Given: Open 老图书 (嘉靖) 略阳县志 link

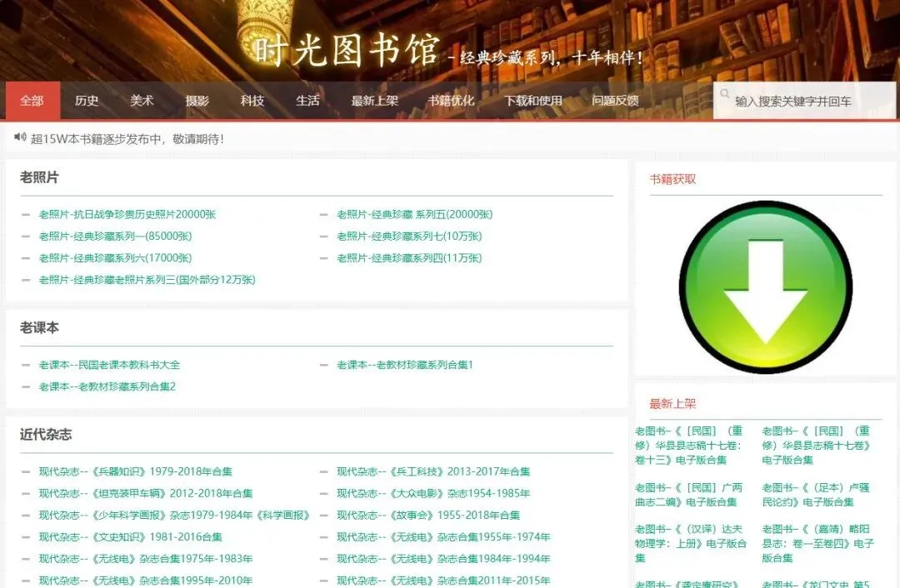Looking at the screenshot, I should 817,543.
